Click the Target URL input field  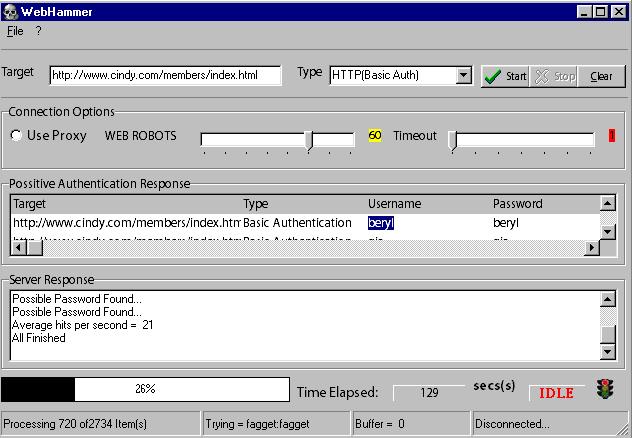tap(165, 75)
